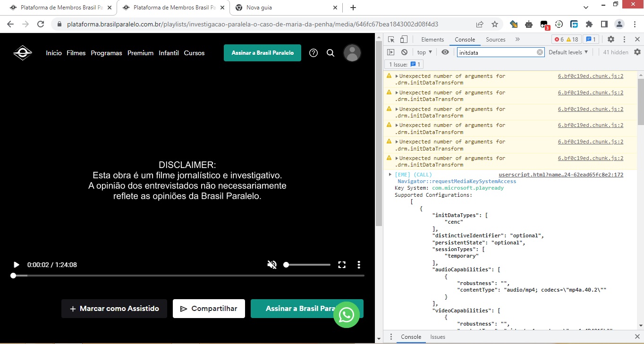Image resolution: width=644 pixels, height=344 pixels.
Task: Open Premium in site navigation
Action: tap(140, 53)
